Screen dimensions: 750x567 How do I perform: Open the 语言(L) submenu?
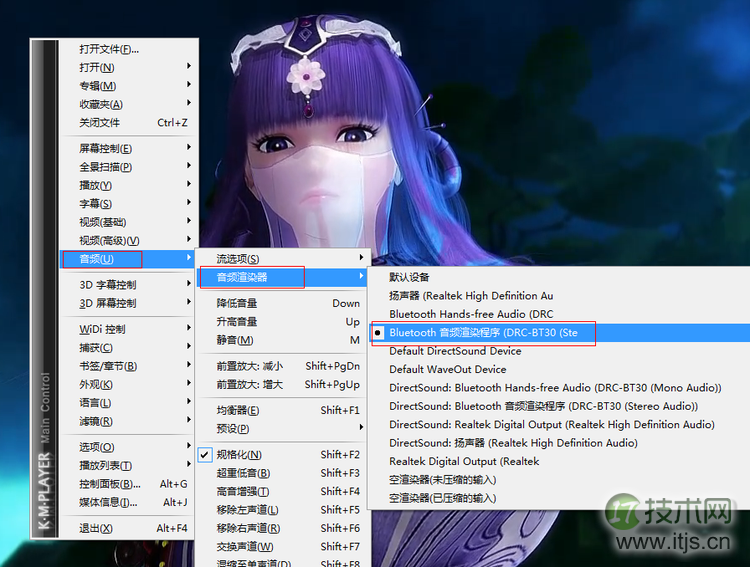(128, 403)
